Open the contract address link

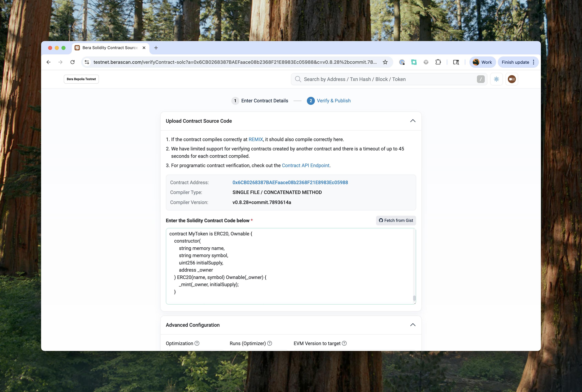pos(290,182)
